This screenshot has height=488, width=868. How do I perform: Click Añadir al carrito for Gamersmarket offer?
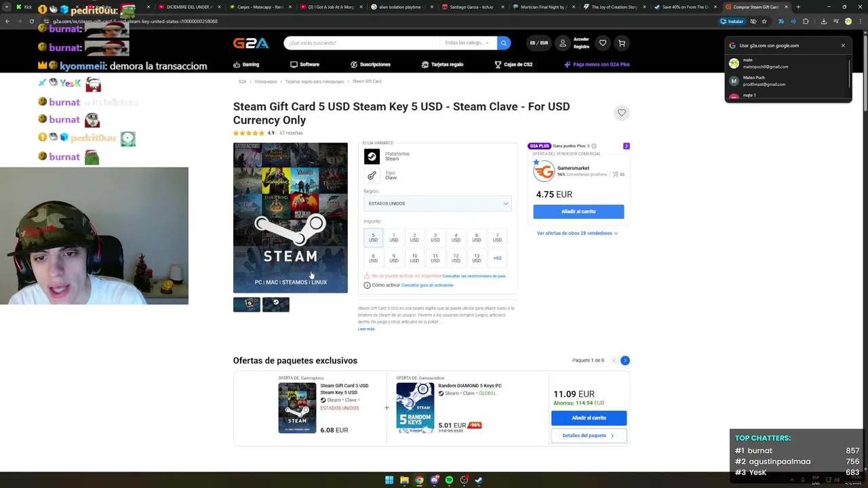(x=578, y=211)
